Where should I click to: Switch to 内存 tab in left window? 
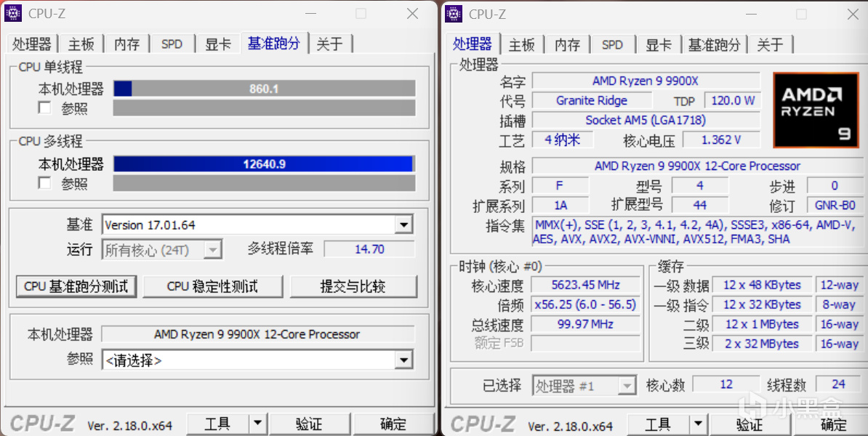[127, 44]
